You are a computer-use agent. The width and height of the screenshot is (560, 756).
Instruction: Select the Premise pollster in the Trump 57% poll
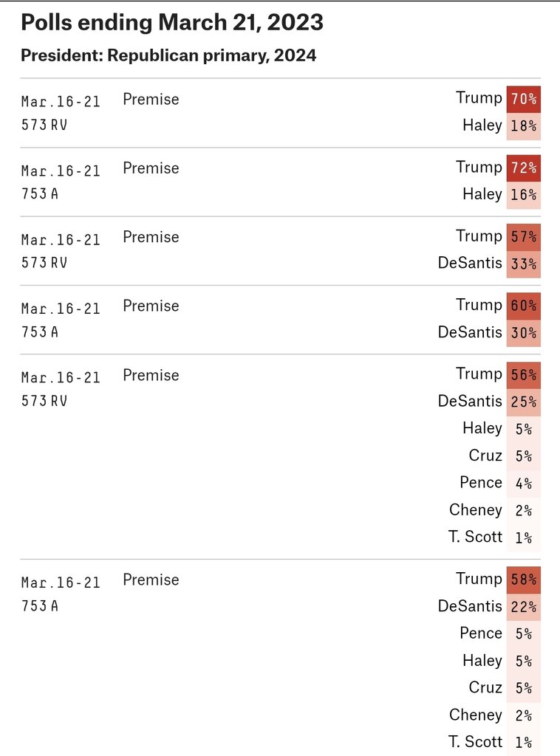[151, 237]
